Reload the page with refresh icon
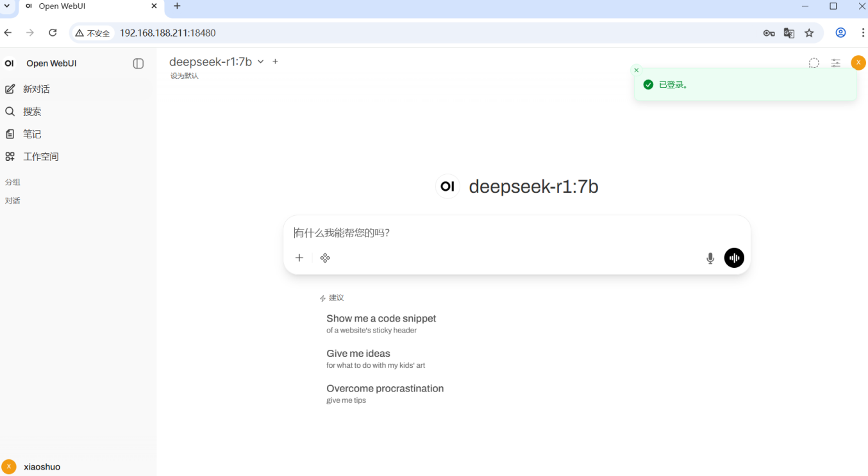This screenshot has width=868, height=476. 53,33
